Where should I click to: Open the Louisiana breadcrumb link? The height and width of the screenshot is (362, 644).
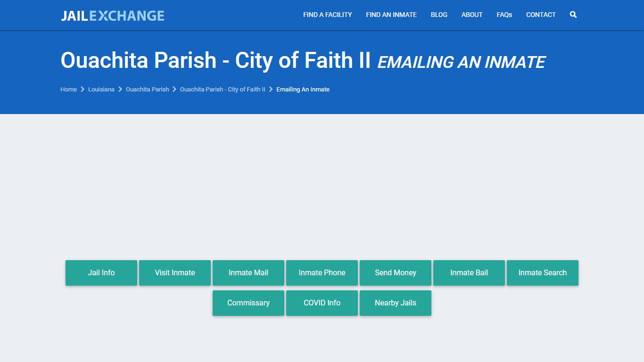point(101,89)
